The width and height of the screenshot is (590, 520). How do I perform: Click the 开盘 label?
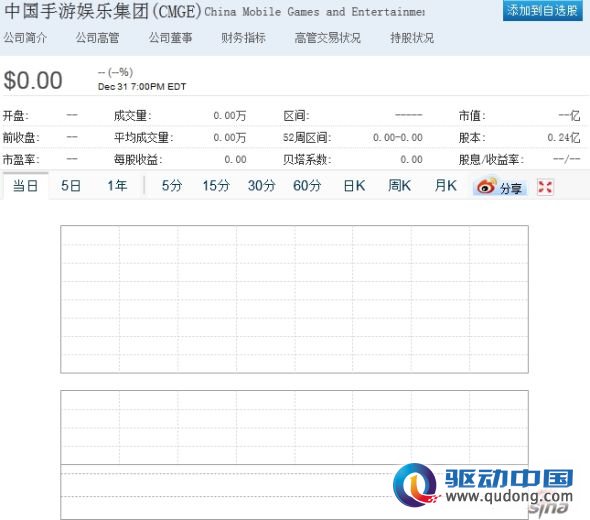16,116
